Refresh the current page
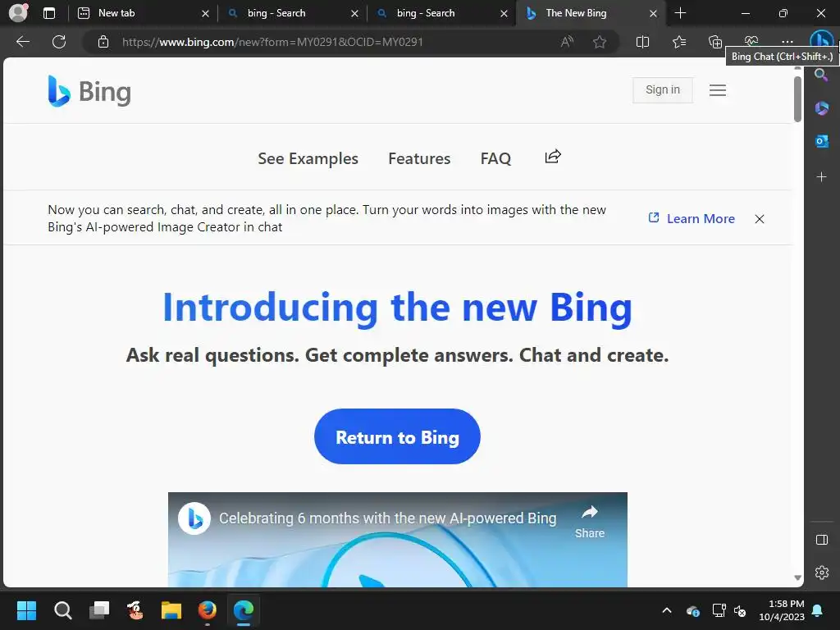840x630 pixels. click(59, 42)
